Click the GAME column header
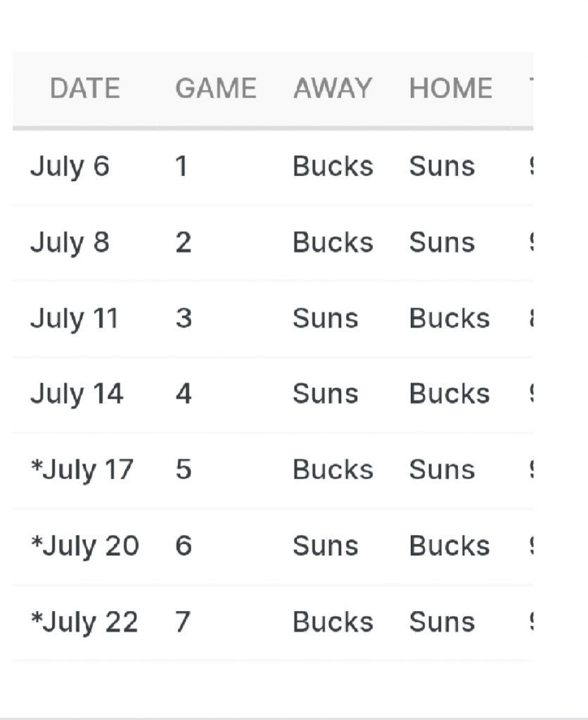The image size is (588, 720). pyautogui.click(x=215, y=89)
